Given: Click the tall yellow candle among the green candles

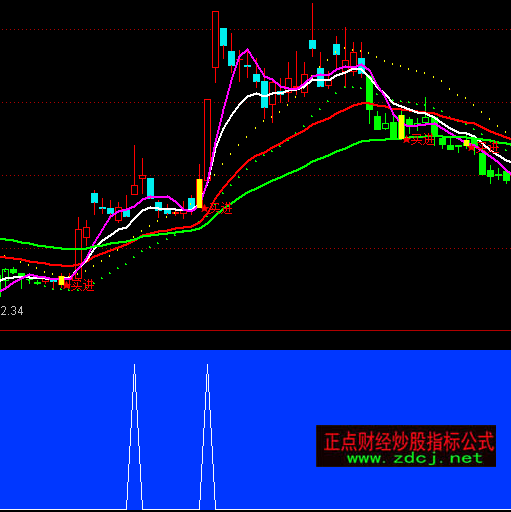Looking at the screenshot, I should [401, 127].
